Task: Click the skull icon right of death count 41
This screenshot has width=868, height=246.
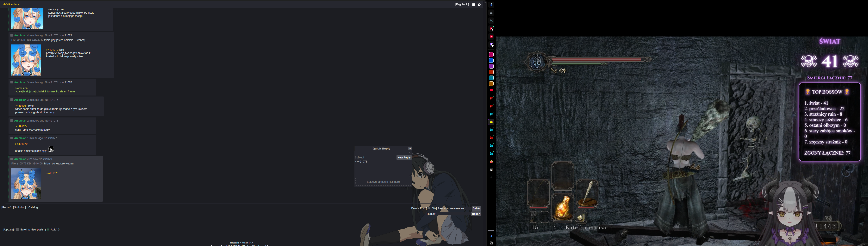Action: pyautogui.click(x=851, y=61)
